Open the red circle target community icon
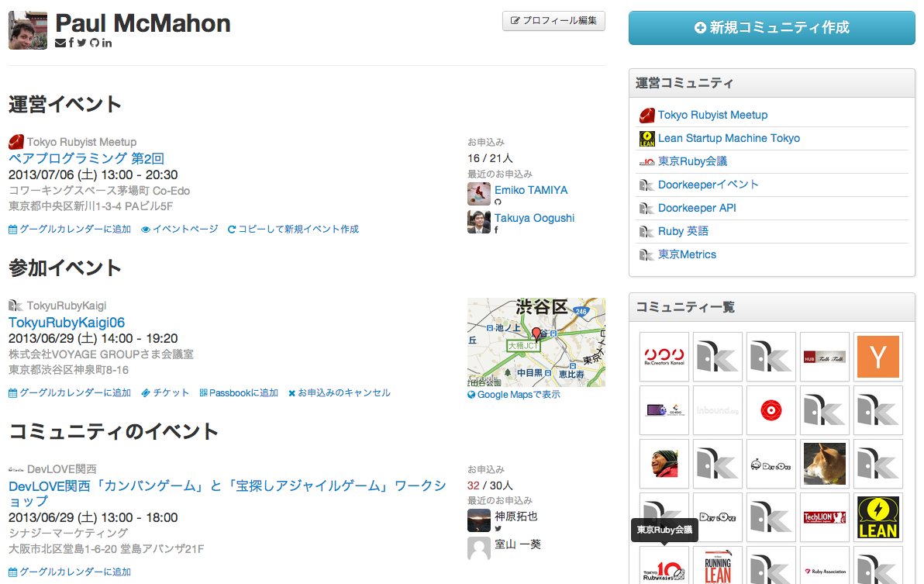 coord(771,410)
